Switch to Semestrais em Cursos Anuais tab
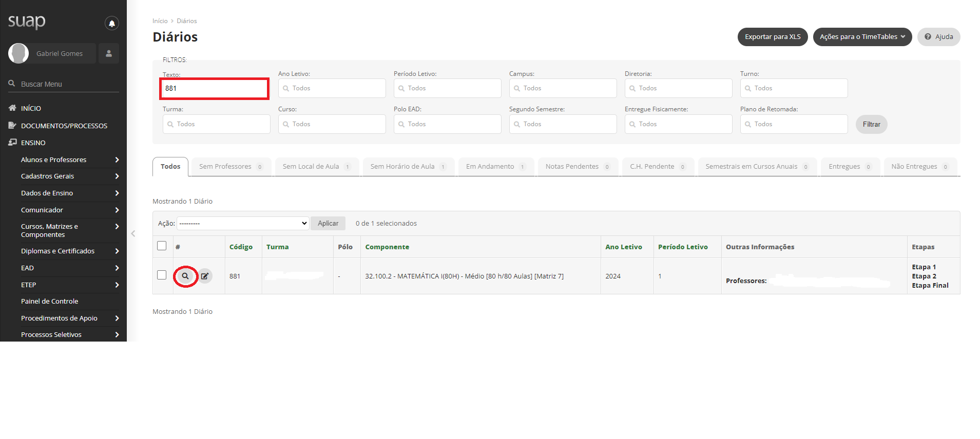This screenshot has height=439, width=980. [x=757, y=167]
